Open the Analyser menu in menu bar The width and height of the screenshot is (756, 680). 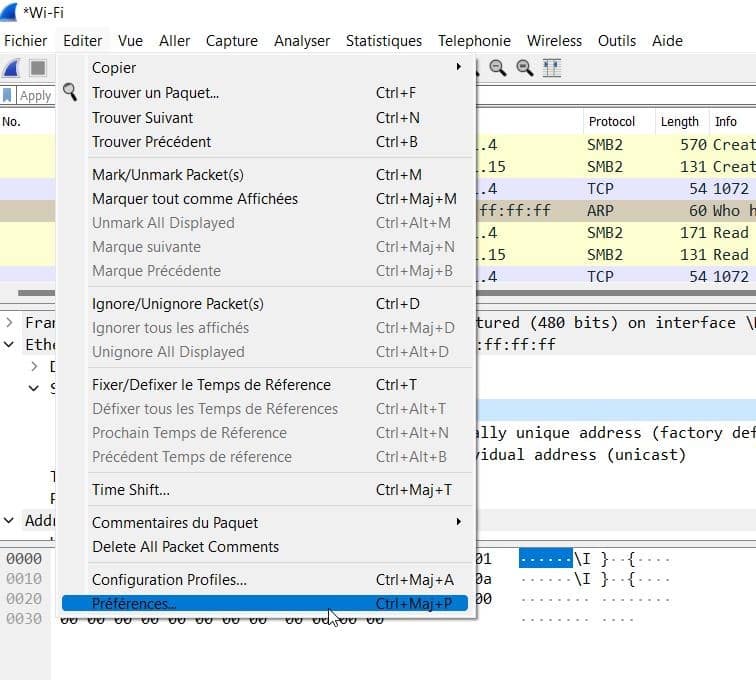(302, 41)
